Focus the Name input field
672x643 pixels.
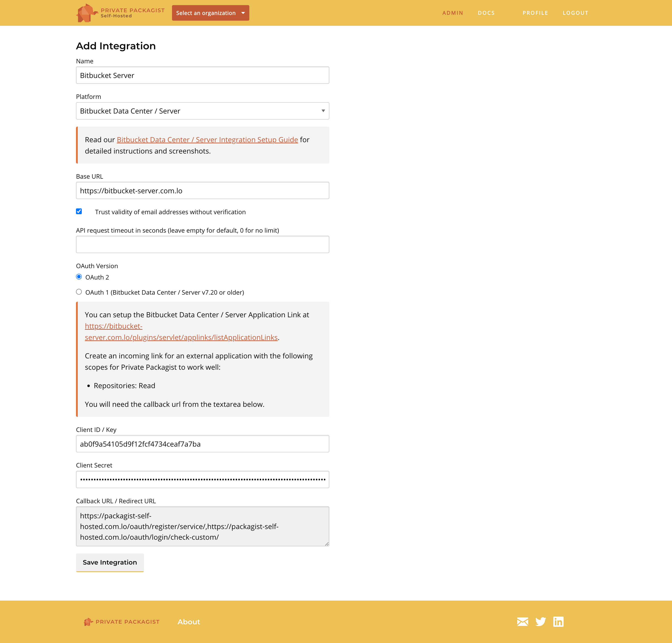click(203, 75)
